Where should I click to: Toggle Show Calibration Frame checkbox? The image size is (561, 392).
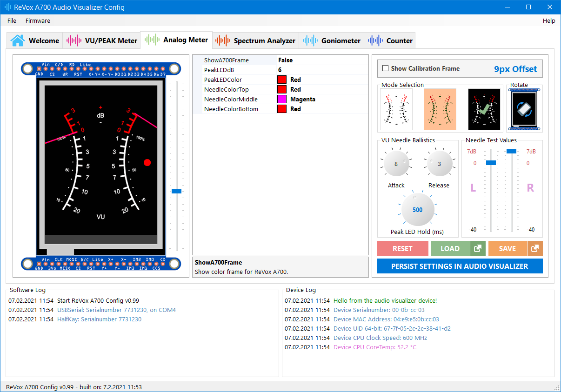[x=385, y=68]
